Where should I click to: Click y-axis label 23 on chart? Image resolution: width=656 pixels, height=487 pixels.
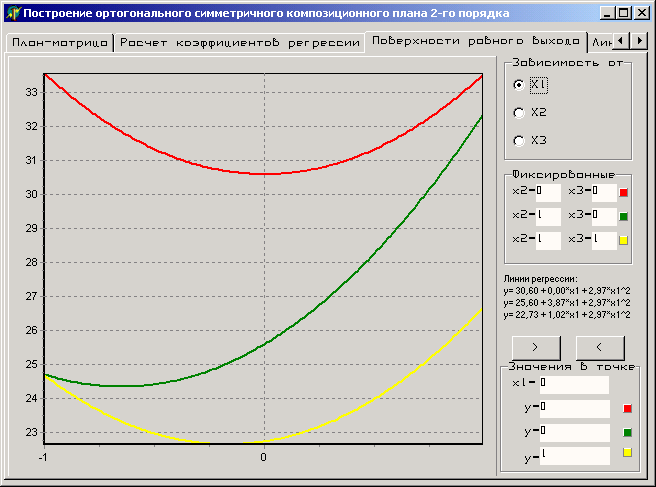coord(31,432)
